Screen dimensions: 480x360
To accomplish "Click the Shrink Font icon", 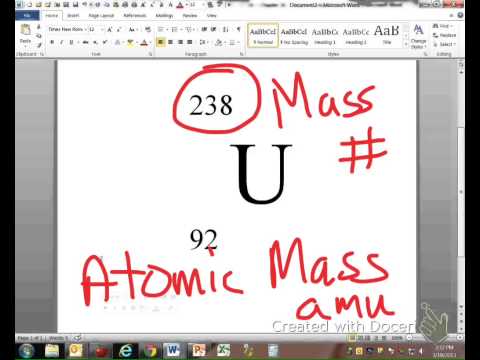I will [x=119, y=30].
